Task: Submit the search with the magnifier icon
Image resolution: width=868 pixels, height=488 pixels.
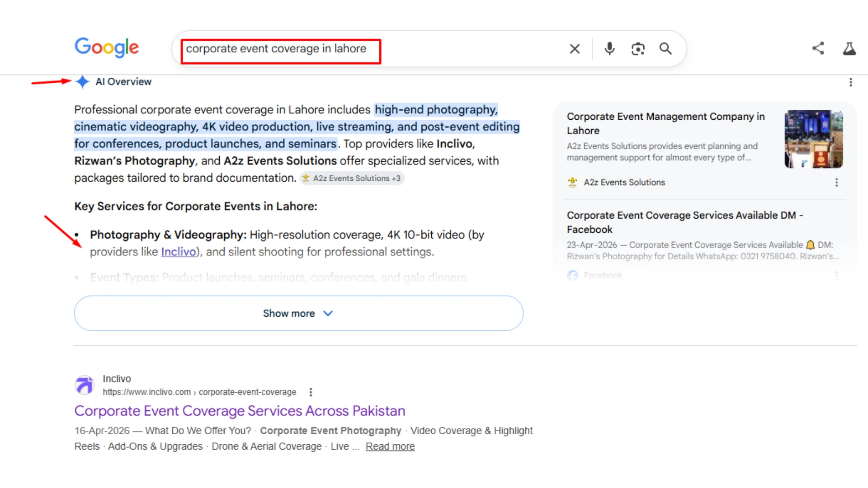Action: click(x=665, y=48)
